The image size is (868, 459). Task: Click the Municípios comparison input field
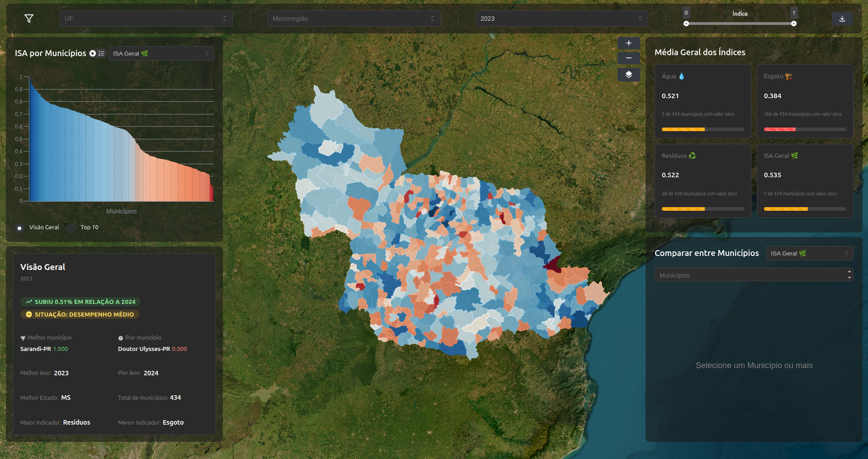click(754, 275)
